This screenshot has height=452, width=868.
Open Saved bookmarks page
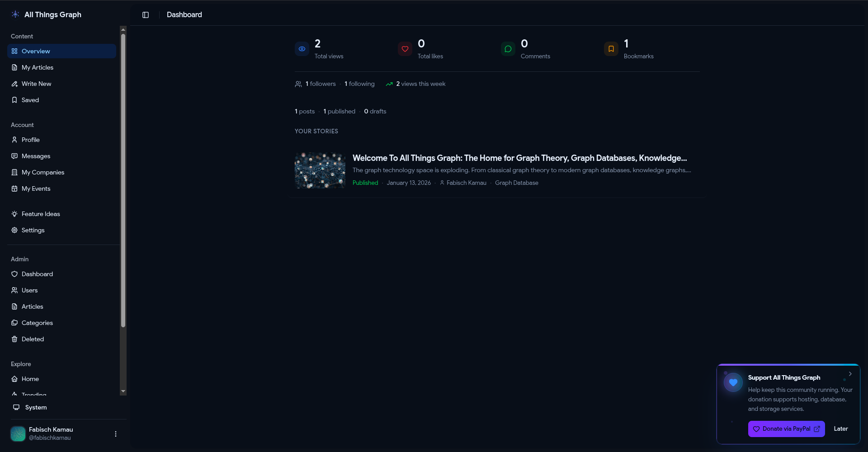[x=62, y=100]
